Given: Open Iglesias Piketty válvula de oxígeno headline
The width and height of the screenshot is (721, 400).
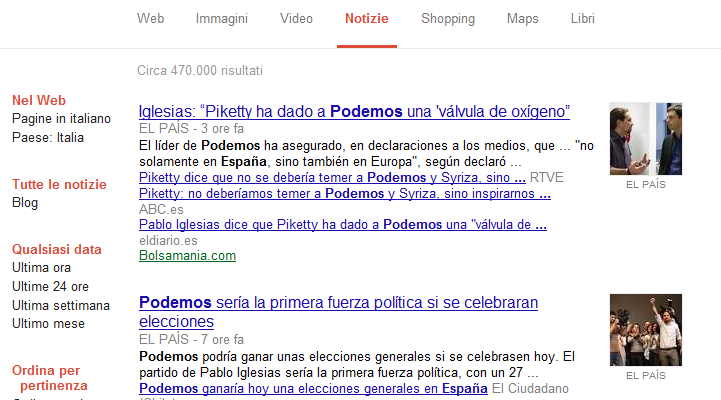Looking at the screenshot, I should [354, 112].
